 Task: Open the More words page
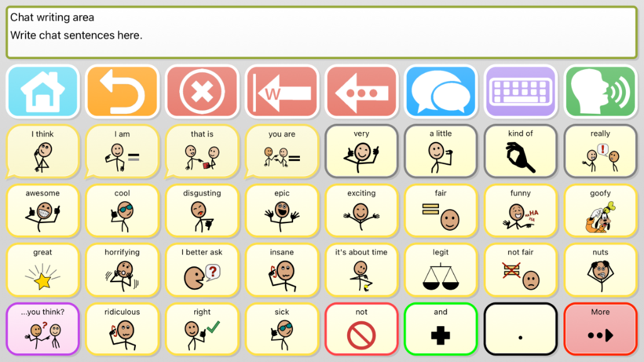600,329
